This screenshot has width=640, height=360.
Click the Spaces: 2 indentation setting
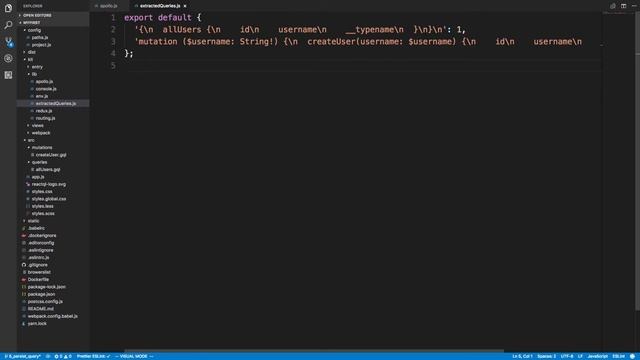(x=547, y=356)
